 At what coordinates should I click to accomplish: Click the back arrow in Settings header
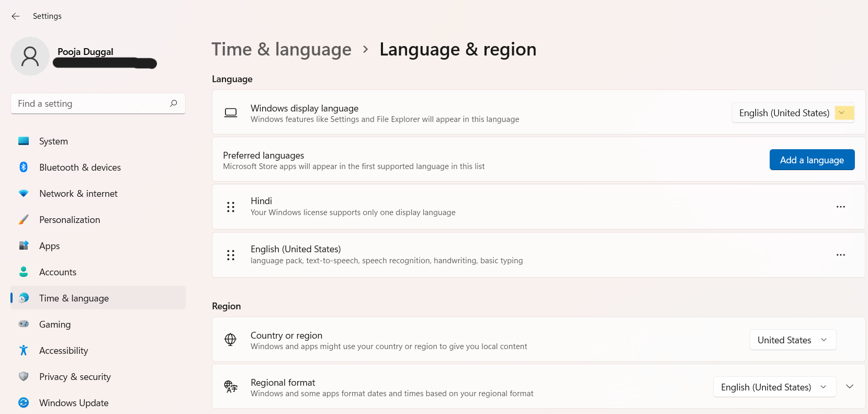16,16
